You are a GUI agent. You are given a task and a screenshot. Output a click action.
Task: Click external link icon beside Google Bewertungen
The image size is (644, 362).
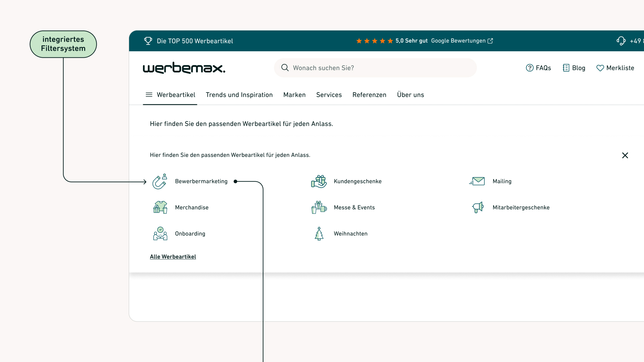[x=490, y=41]
